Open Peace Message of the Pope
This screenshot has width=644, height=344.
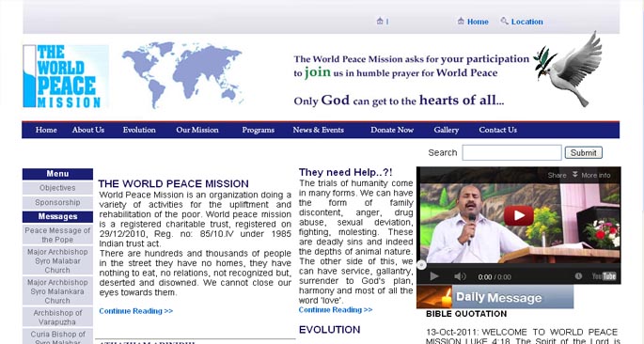(x=57, y=235)
